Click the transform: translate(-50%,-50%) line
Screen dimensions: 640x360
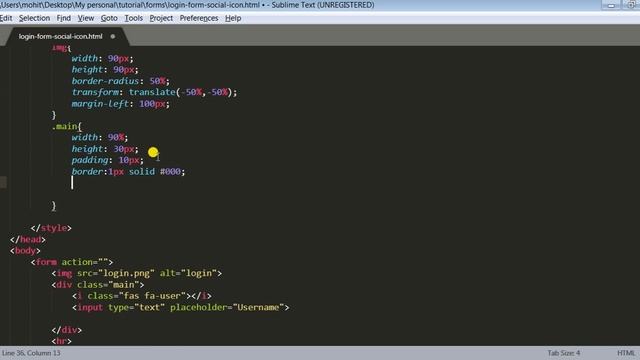154,92
